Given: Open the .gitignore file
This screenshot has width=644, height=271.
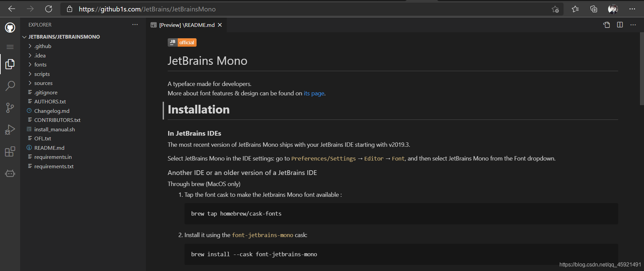Looking at the screenshot, I should pos(46,92).
